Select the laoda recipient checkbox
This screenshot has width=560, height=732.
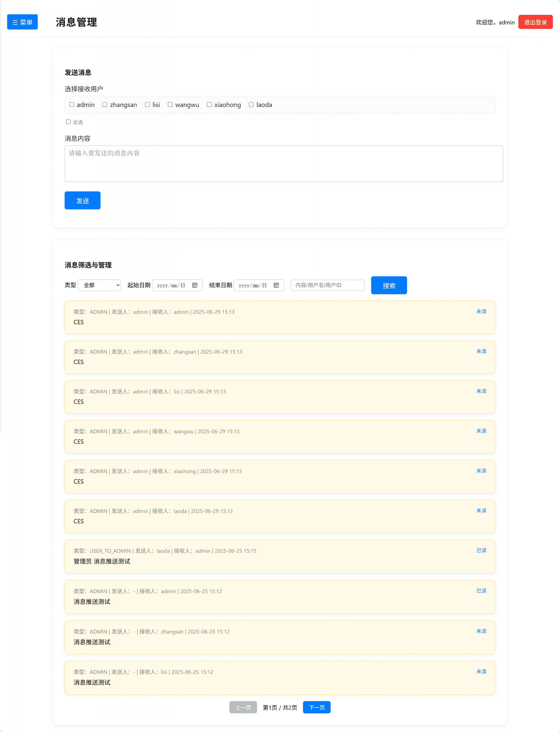click(x=251, y=105)
